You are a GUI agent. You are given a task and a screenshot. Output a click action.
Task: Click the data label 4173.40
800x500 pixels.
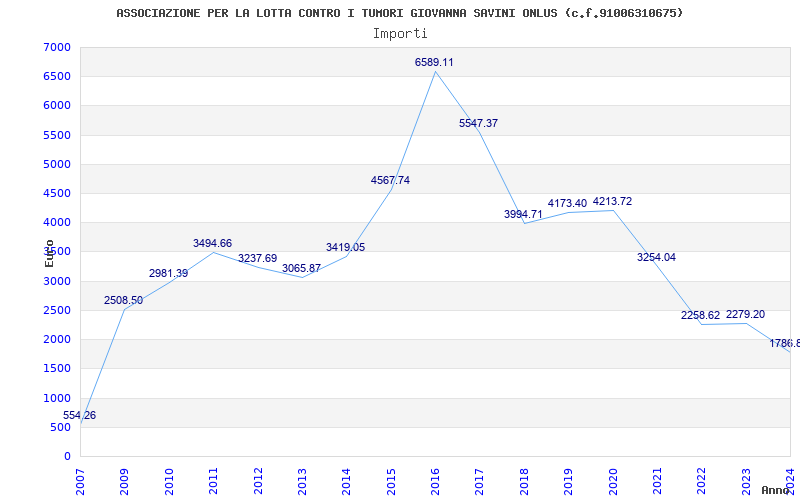(x=567, y=204)
